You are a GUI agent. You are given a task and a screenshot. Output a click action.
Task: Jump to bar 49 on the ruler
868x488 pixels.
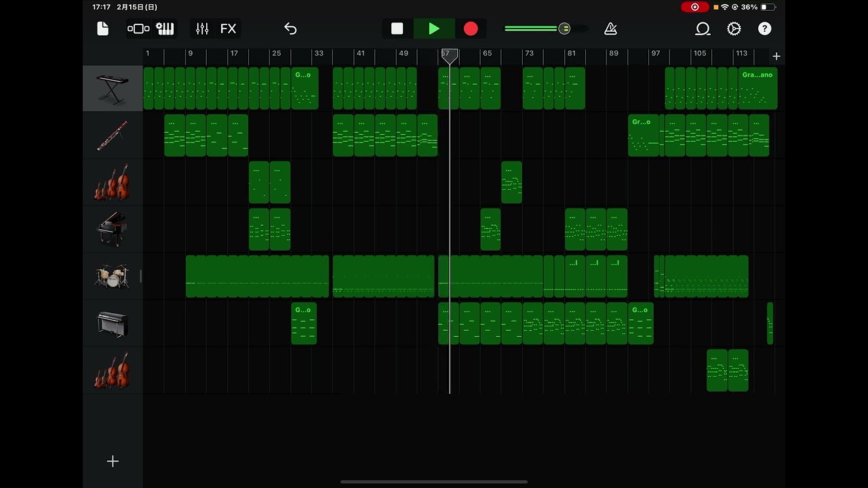point(403,54)
